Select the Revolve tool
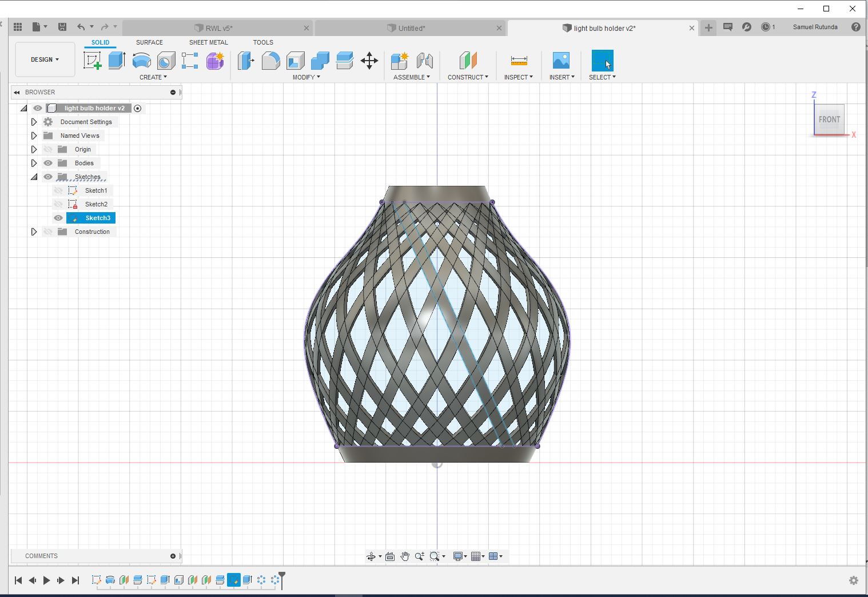This screenshot has width=868, height=597. coord(142,61)
